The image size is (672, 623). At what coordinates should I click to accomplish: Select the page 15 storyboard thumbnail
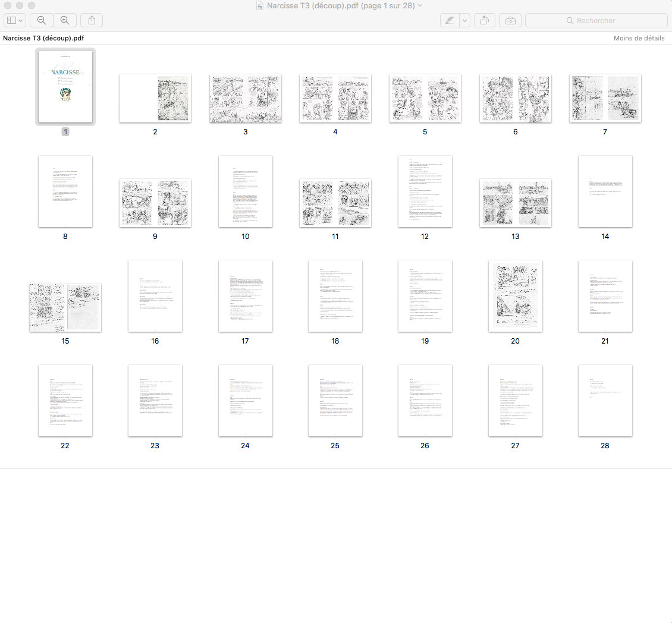65,307
